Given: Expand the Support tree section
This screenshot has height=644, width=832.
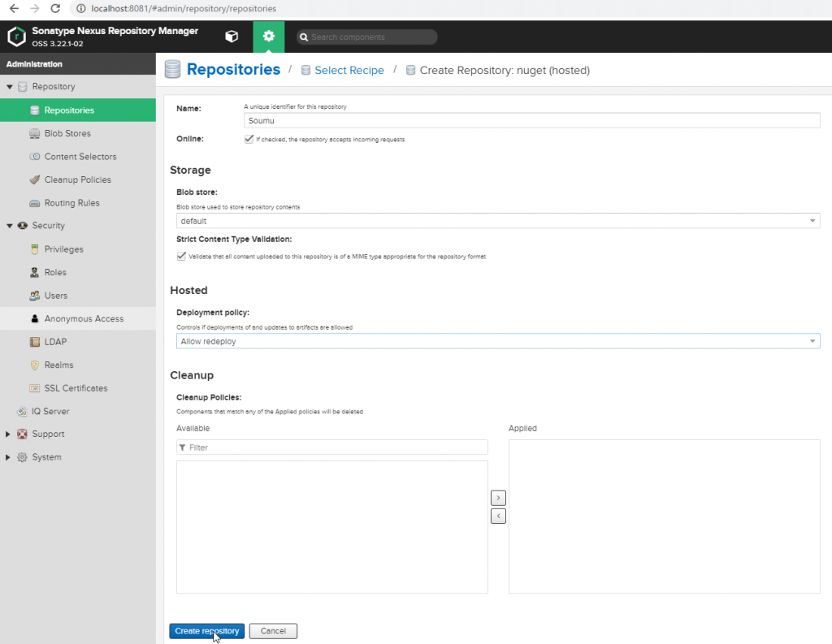Looking at the screenshot, I should click(8, 434).
